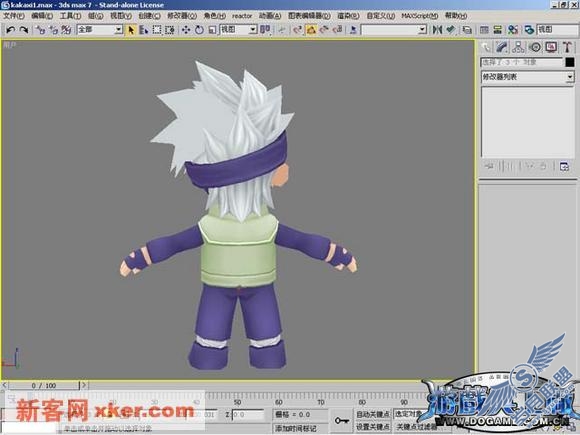The width and height of the screenshot is (580, 435).
Task: Choose the Select Object arrow tool
Action: (x=131, y=30)
